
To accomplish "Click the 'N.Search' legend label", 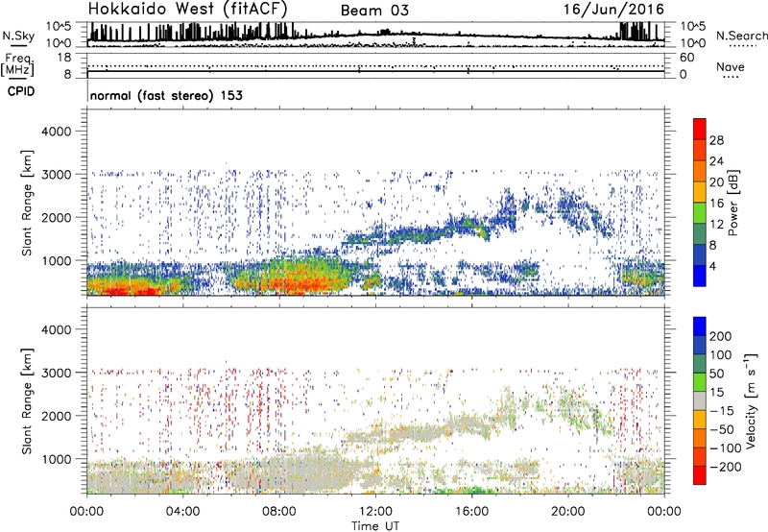I will 741,36.
